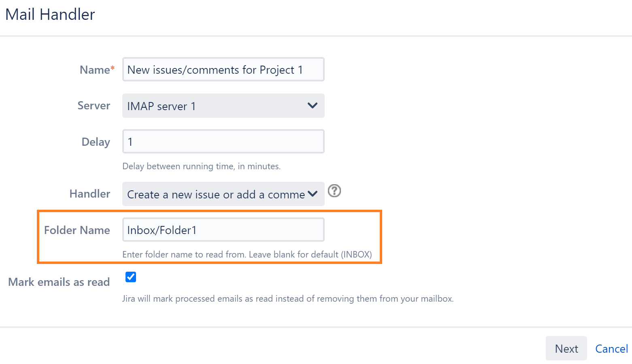Click the Delay between running time helper text

(x=201, y=166)
